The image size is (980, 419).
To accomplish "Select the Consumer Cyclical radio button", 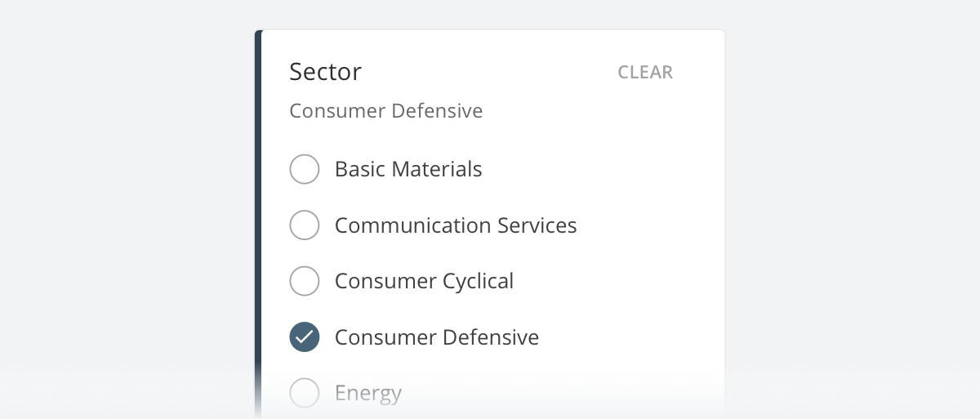I will [305, 282].
